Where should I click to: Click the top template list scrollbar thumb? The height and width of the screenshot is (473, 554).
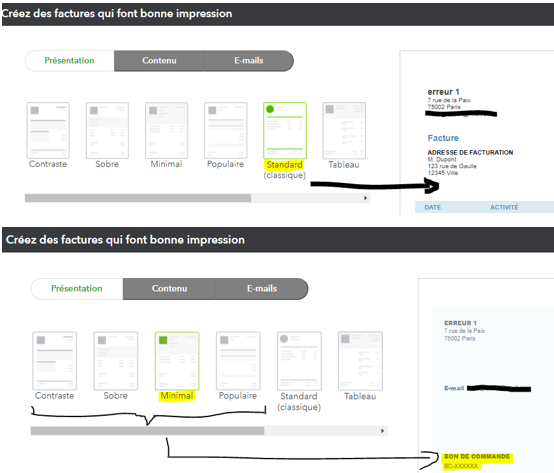tap(138, 198)
